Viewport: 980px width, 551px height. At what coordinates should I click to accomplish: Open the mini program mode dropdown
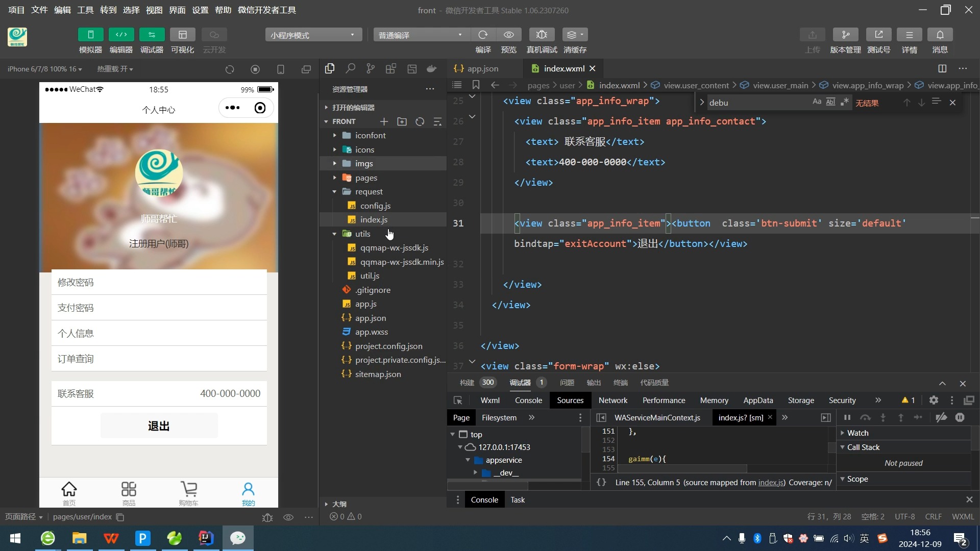pyautogui.click(x=313, y=35)
